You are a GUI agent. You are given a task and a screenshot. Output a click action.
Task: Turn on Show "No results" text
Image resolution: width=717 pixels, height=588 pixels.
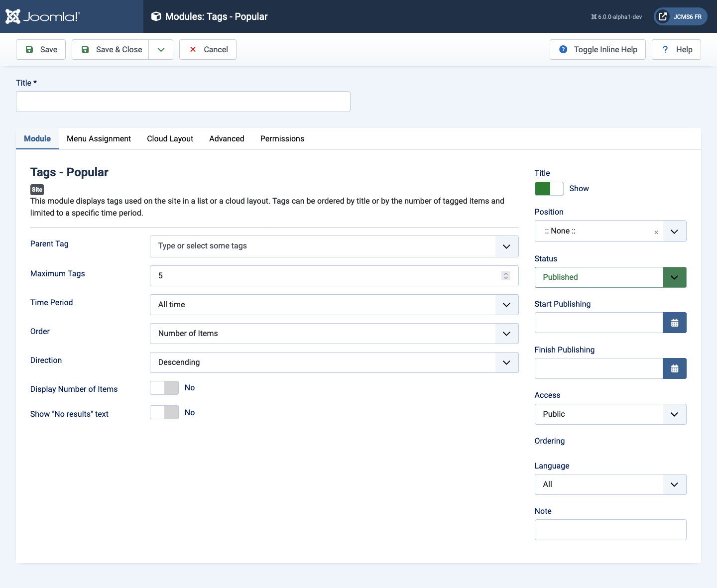164,412
